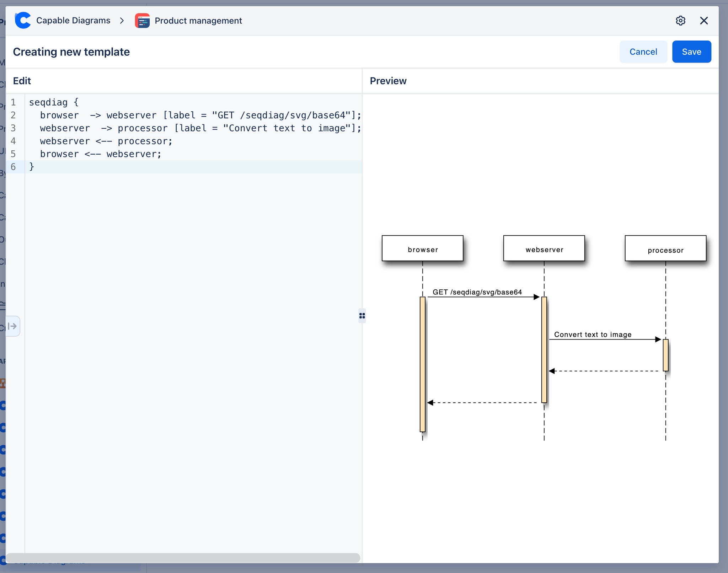Click the code line 'browser <-- webserver;'
Screen dimensions: 728x573
tap(101, 154)
